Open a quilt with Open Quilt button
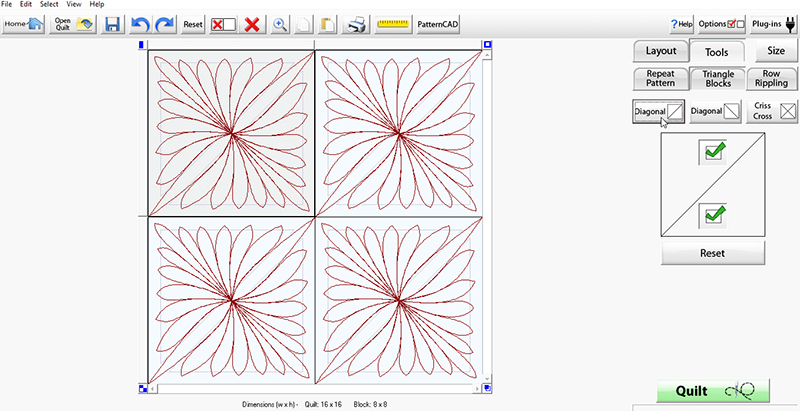Image resolution: width=800 pixels, height=411 pixels. click(x=73, y=23)
